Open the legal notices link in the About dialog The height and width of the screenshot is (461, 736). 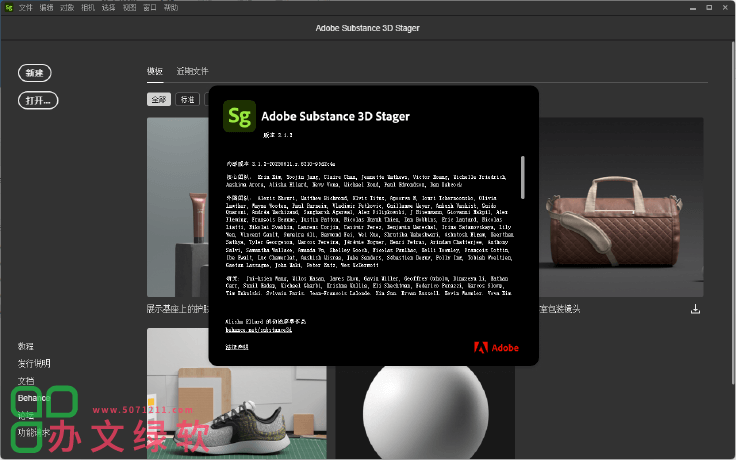[237, 347]
